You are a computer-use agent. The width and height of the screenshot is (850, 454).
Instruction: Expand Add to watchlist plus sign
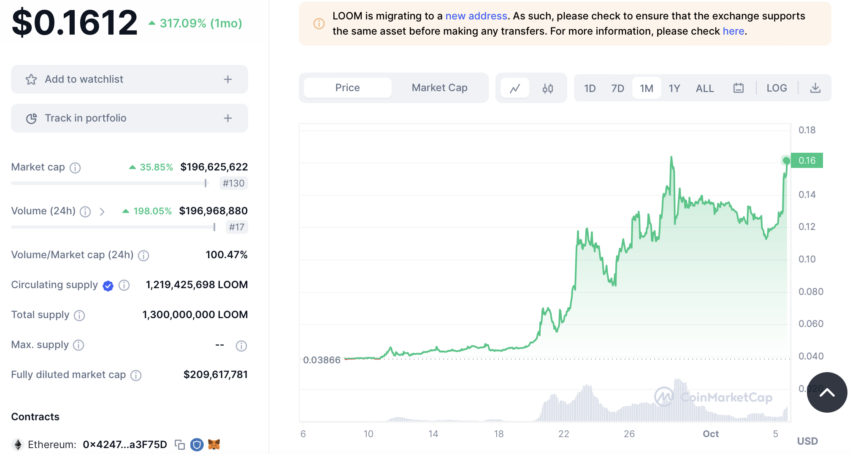pyautogui.click(x=228, y=79)
